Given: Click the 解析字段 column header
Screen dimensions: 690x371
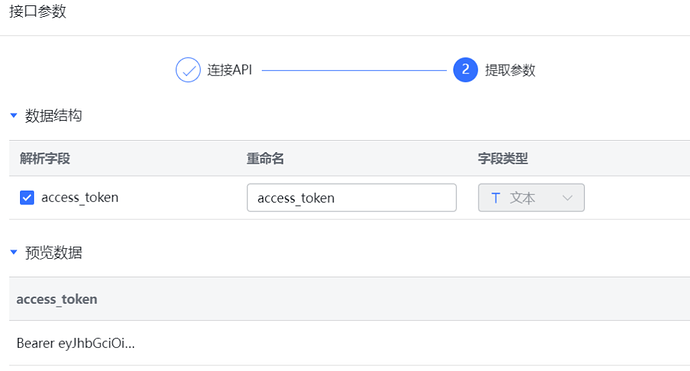Looking at the screenshot, I should pos(45,158).
